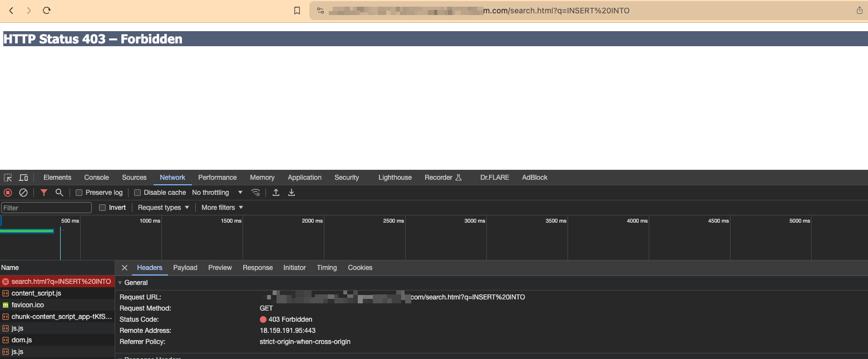
Task: Collapse the General headers section
Action: [x=120, y=283]
